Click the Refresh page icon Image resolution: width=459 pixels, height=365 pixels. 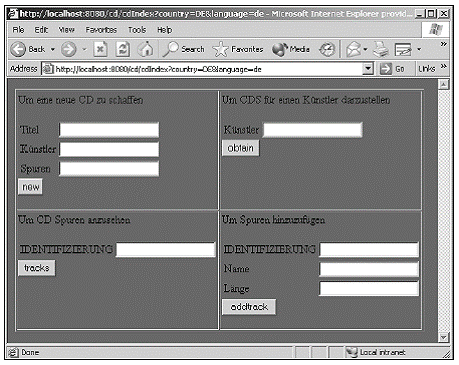point(123,49)
